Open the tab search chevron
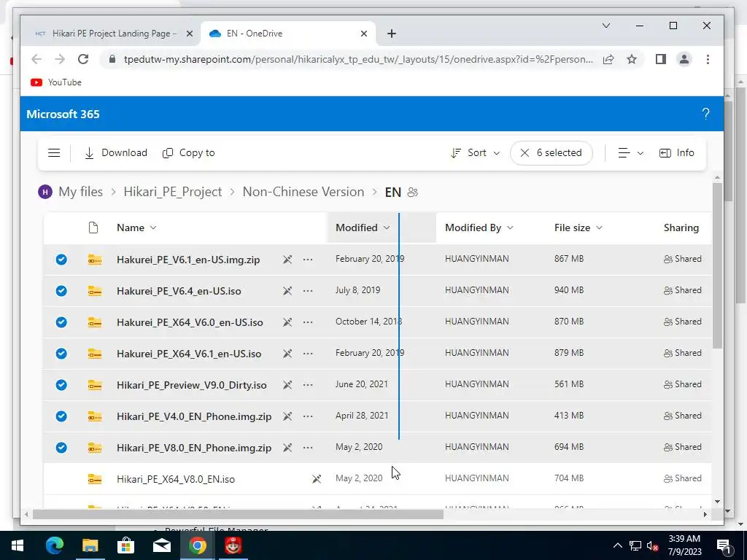 pyautogui.click(x=606, y=26)
